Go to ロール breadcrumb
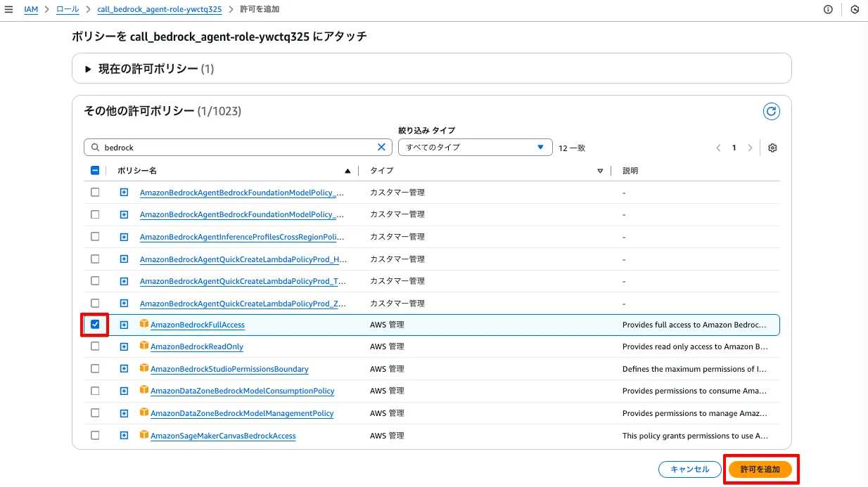 [x=68, y=10]
